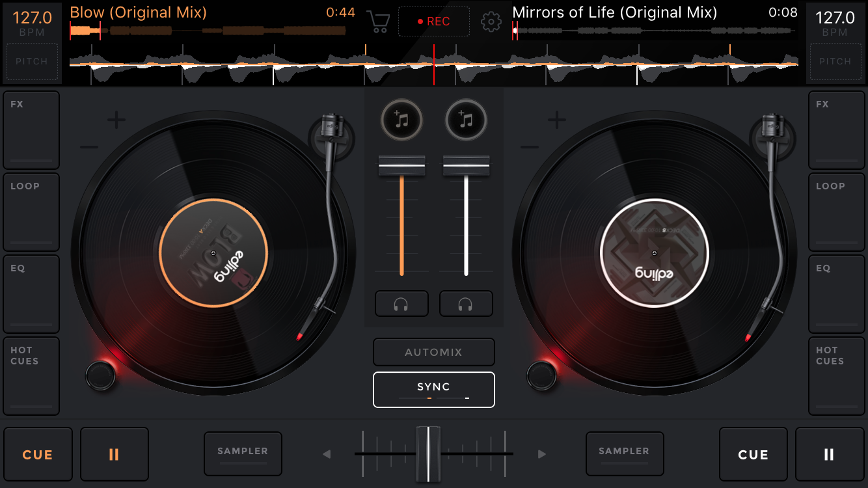Image resolution: width=868 pixels, height=488 pixels.
Task: Add music to left deck
Action: pos(401,120)
